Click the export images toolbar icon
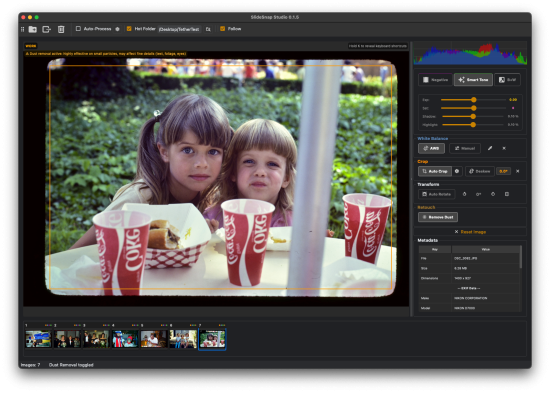 [x=46, y=29]
